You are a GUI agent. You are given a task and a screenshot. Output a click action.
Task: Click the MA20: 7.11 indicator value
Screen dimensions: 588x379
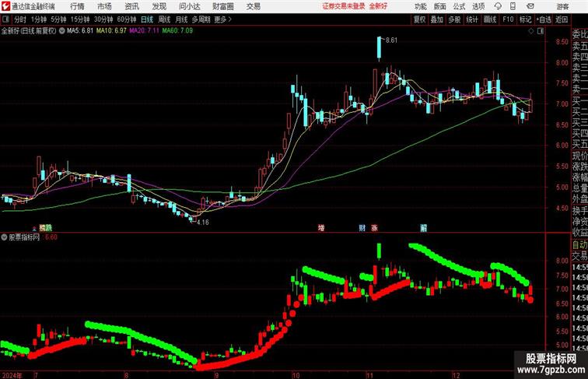tap(145, 31)
